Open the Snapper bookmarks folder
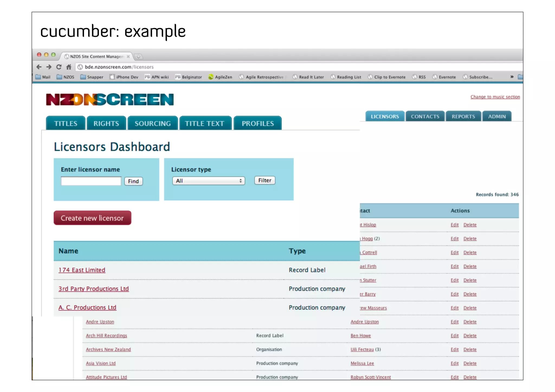Screen dimensions: 555x392 92,77
